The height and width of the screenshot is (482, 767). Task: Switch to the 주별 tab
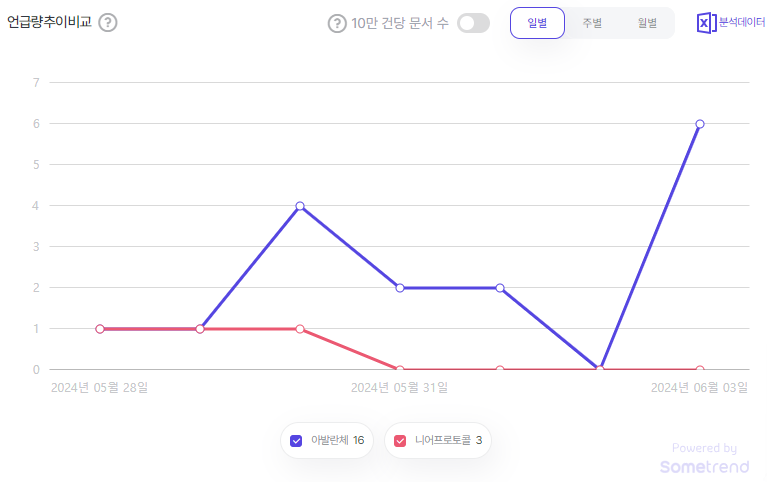592,23
